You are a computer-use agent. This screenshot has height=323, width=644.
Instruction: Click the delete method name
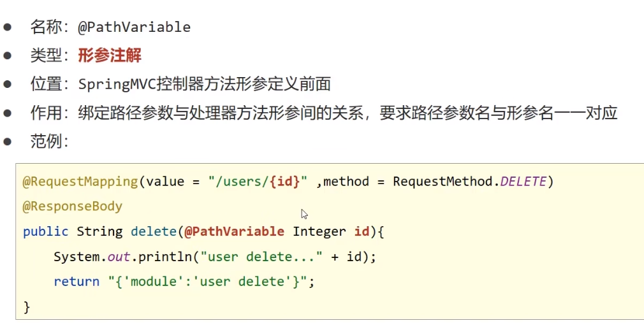pyautogui.click(x=154, y=231)
